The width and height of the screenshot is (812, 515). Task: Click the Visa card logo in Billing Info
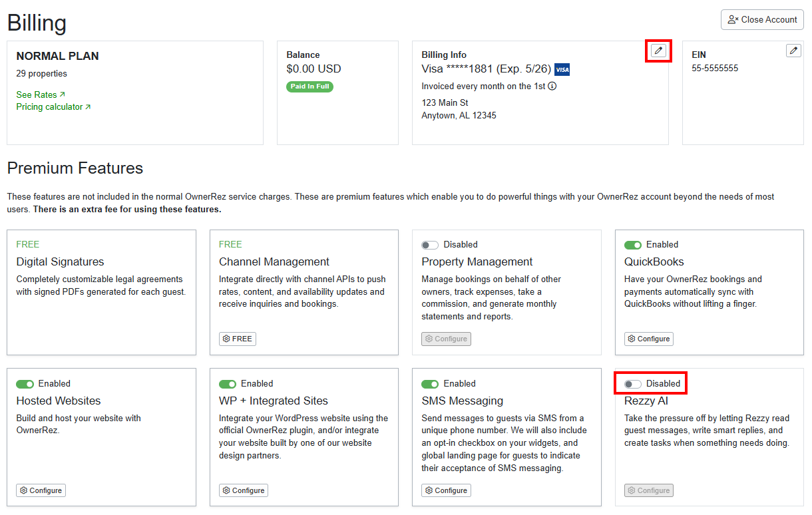point(562,69)
